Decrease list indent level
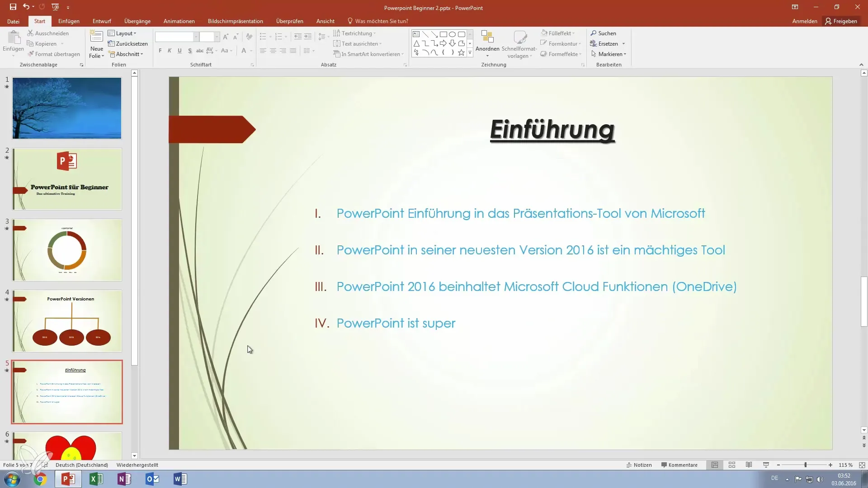 [x=297, y=37]
